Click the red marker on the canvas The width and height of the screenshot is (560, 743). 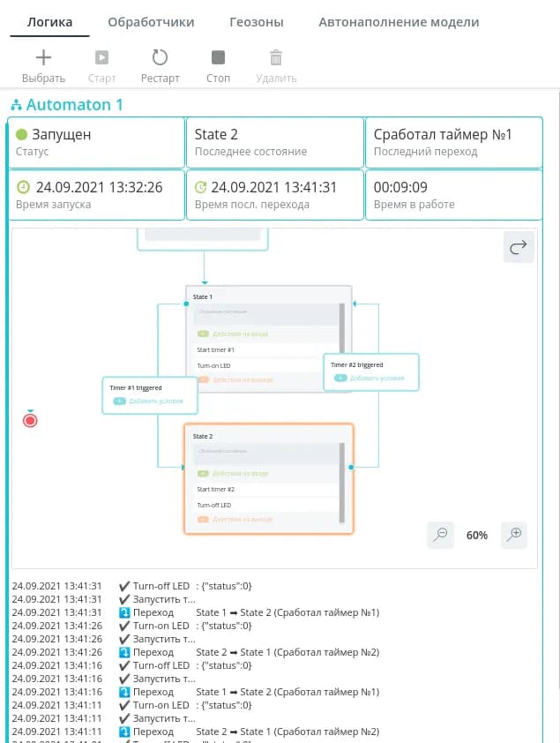pyautogui.click(x=30, y=420)
